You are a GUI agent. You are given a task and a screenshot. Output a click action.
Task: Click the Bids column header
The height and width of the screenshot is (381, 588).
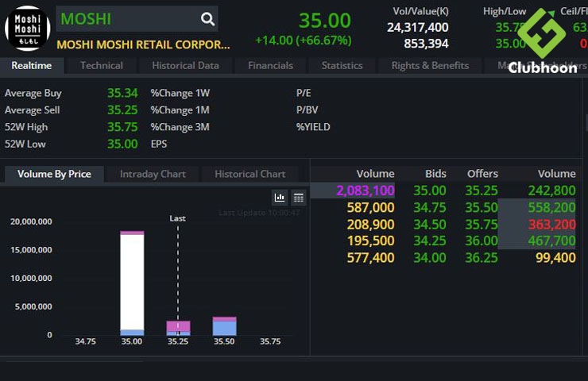pyautogui.click(x=435, y=174)
